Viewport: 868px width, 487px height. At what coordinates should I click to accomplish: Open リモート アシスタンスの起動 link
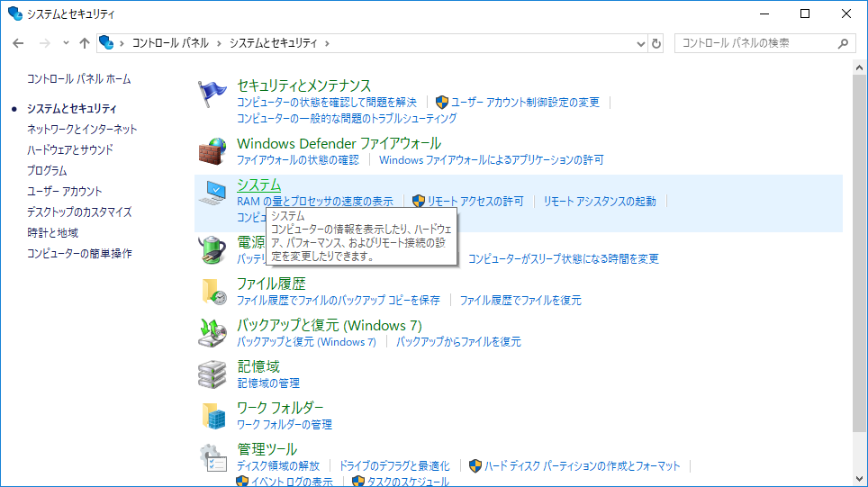pos(599,202)
